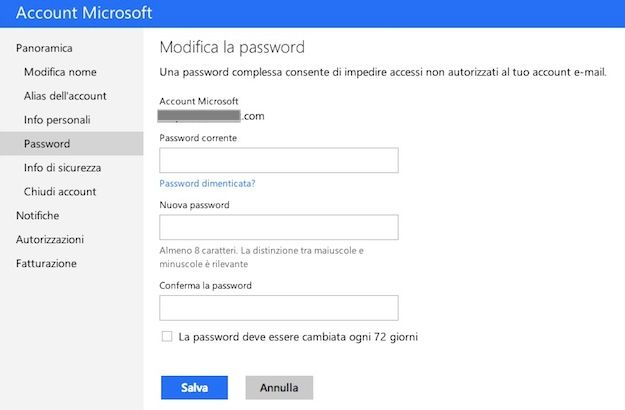
Task: Click the Conferma la password field
Action: 279,308
